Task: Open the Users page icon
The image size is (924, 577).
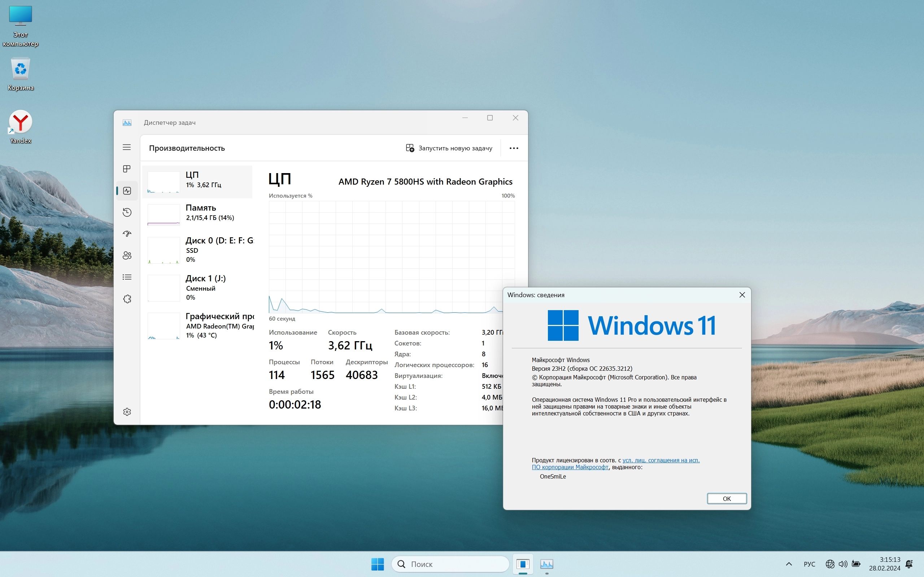Action: click(x=127, y=255)
